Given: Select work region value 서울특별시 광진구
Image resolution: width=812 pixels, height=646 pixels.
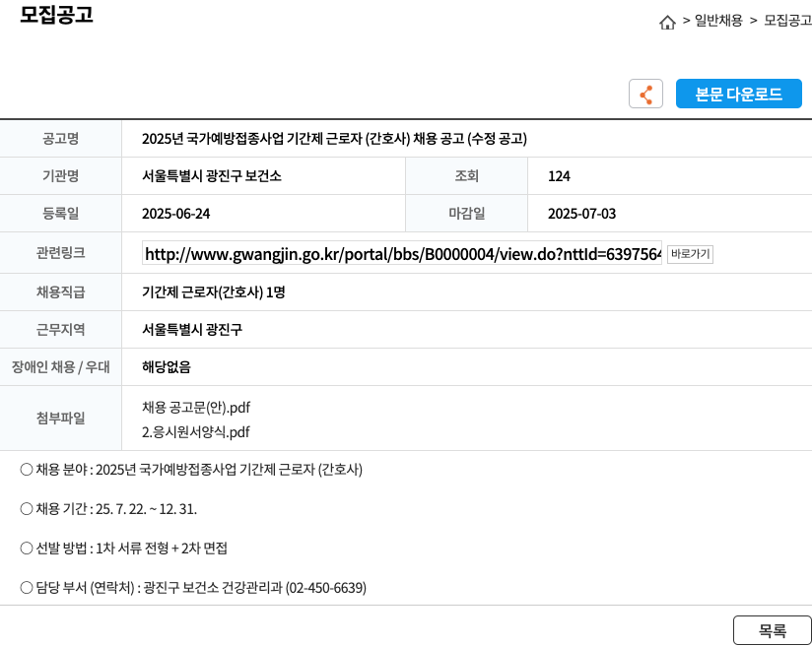Looking at the screenshot, I should (192, 330).
